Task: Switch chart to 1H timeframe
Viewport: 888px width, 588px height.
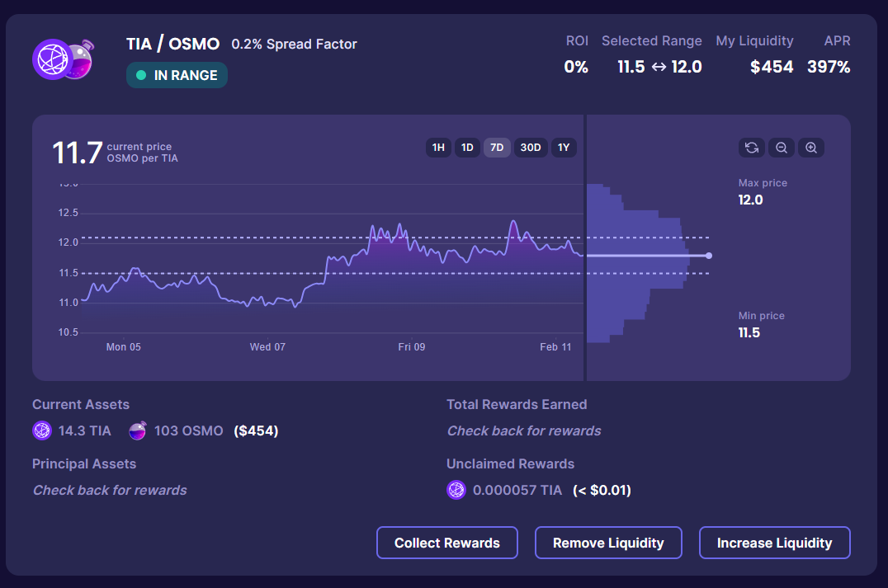Action: [438, 148]
